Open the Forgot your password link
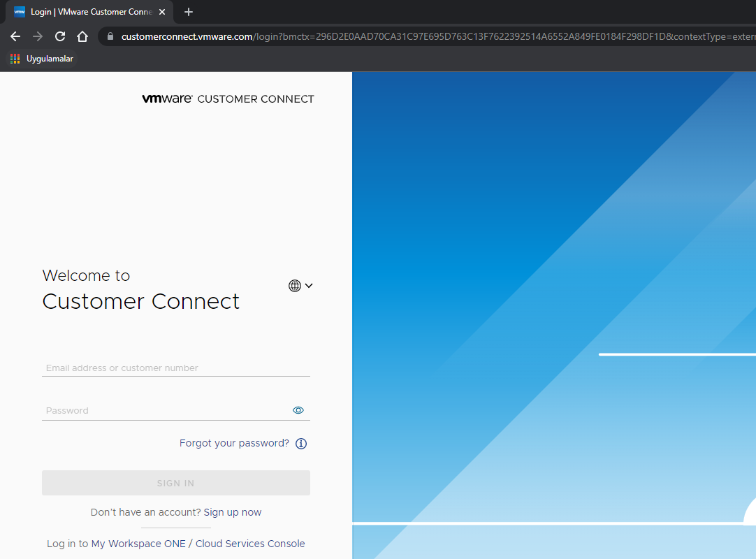 click(x=234, y=443)
